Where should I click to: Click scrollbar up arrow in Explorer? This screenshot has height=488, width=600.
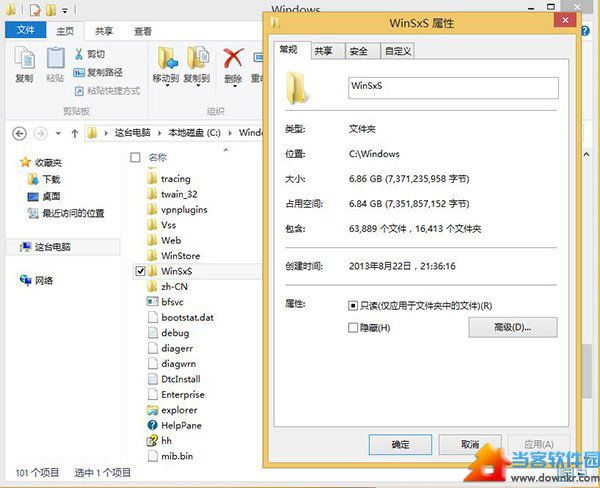586,154
